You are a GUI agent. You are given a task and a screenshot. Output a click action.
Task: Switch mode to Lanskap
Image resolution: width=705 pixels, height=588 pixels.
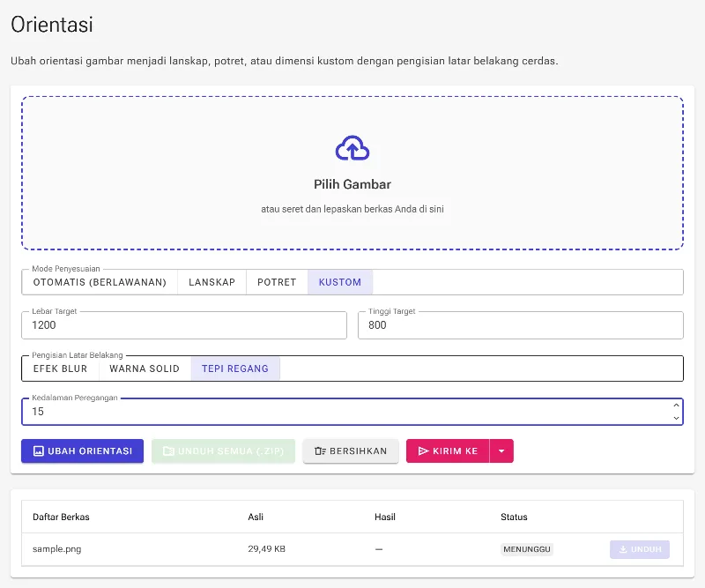[x=211, y=282]
